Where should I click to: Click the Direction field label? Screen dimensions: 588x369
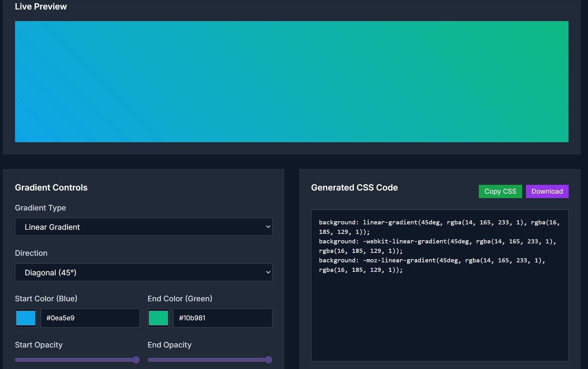pyautogui.click(x=31, y=253)
